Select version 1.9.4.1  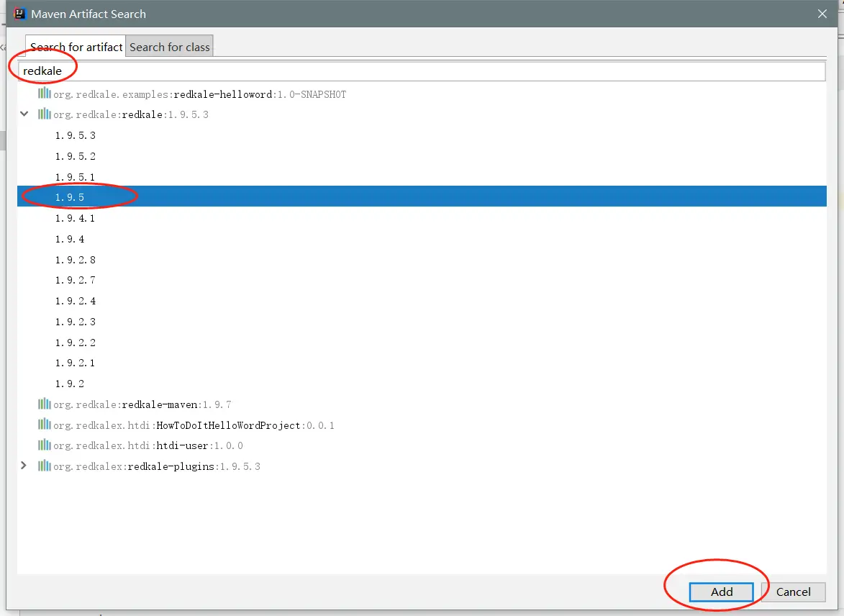coord(75,218)
